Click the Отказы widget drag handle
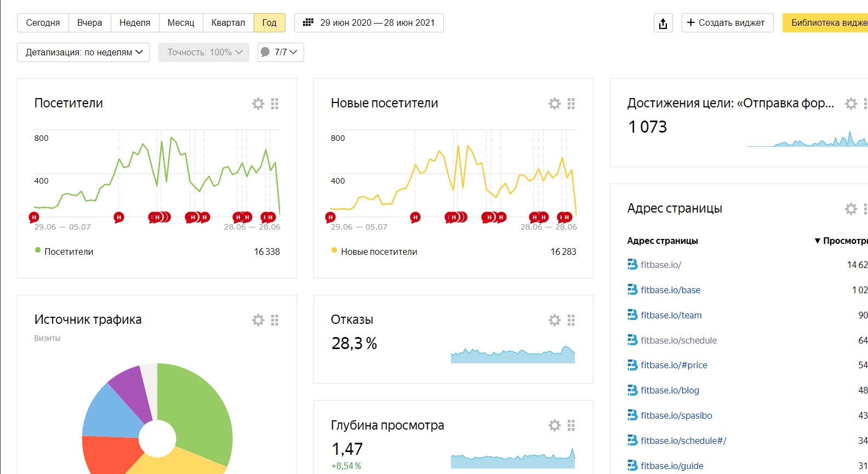 tap(572, 320)
